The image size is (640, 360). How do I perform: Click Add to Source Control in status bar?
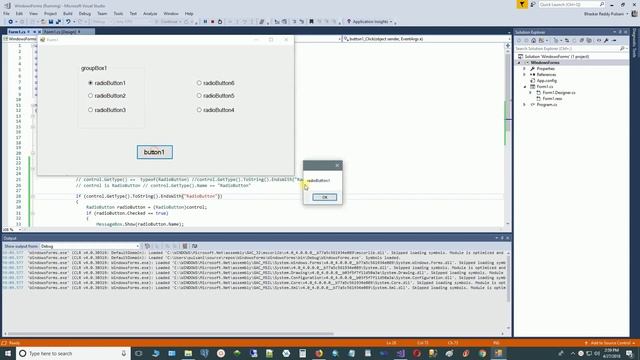point(610,343)
